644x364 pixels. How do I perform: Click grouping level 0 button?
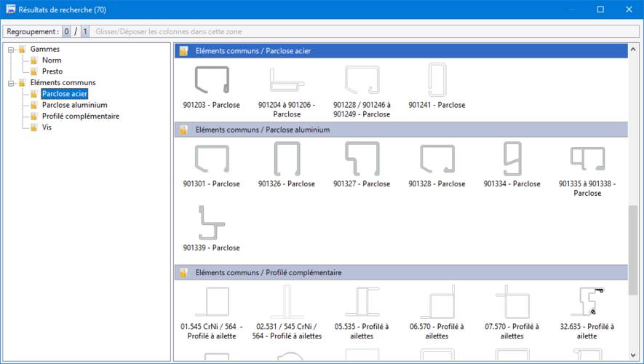pyautogui.click(x=66, y=32)
